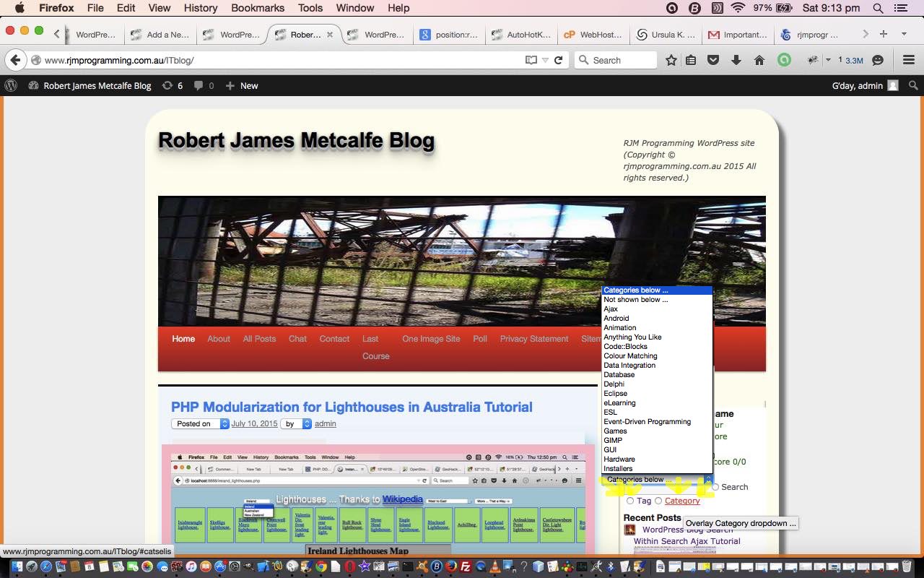Go to the Firefox home page icon
This screenshot has width=924, height=578.
(x=759, y=61)
